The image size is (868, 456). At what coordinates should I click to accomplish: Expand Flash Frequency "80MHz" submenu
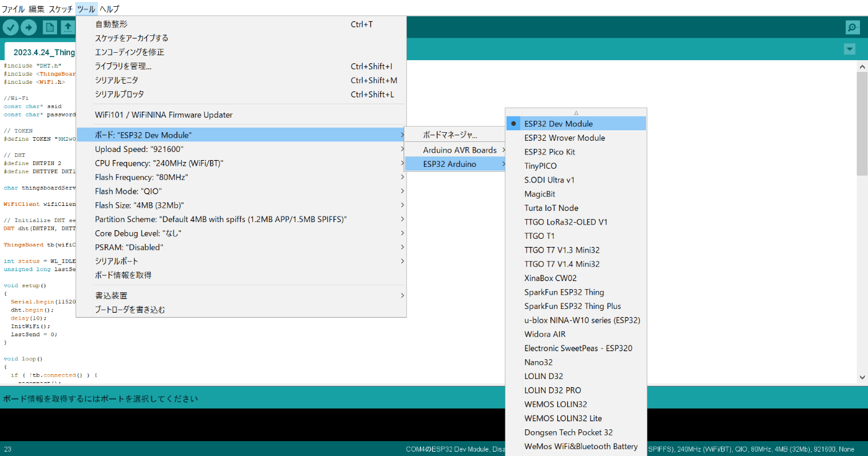tap(241, 177)
